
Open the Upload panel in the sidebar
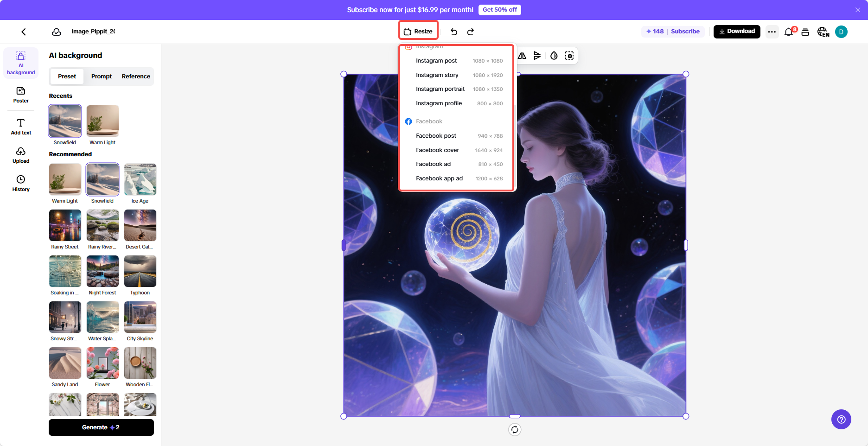[x=21, y=156]
